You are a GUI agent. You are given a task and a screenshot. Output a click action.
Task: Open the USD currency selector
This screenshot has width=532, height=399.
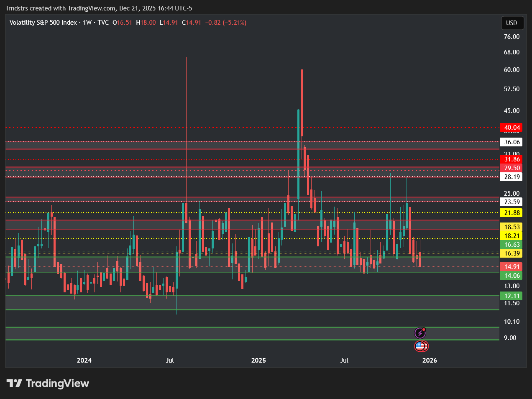click(512, 23)
